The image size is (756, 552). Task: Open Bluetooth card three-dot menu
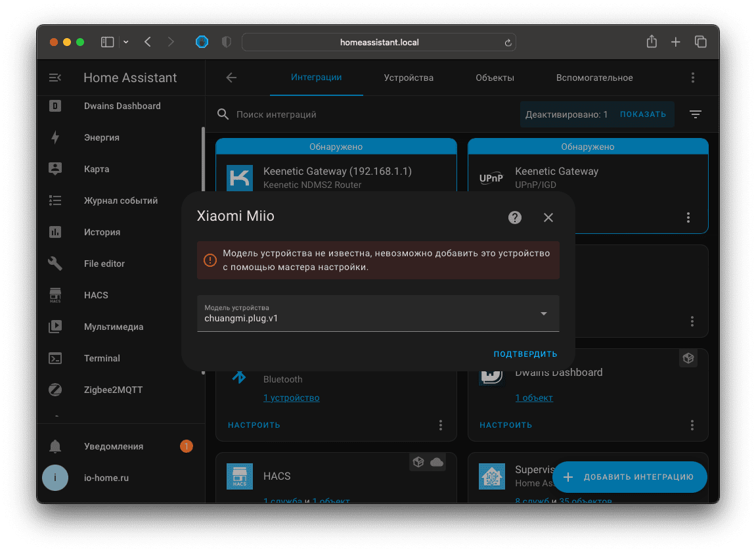point(441,425)
